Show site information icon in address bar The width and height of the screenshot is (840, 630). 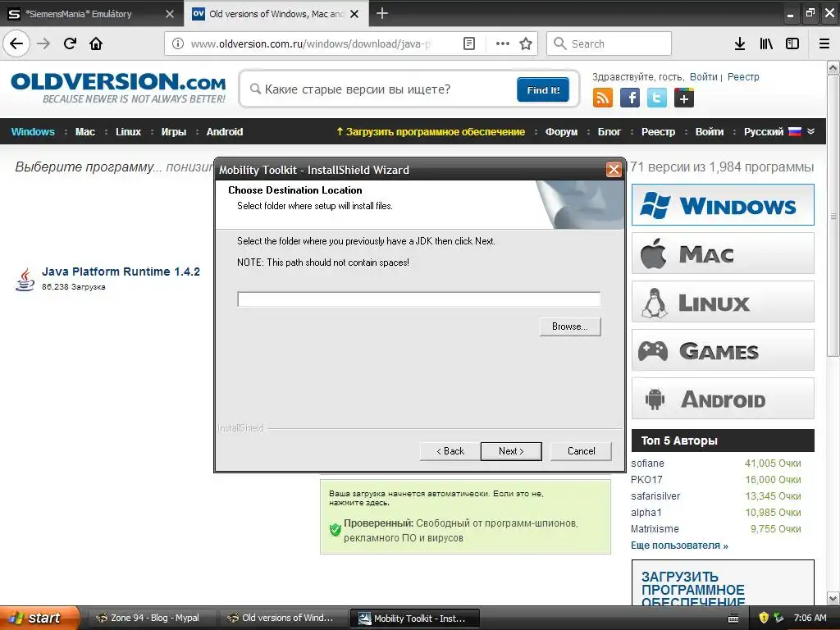[178, 43]
